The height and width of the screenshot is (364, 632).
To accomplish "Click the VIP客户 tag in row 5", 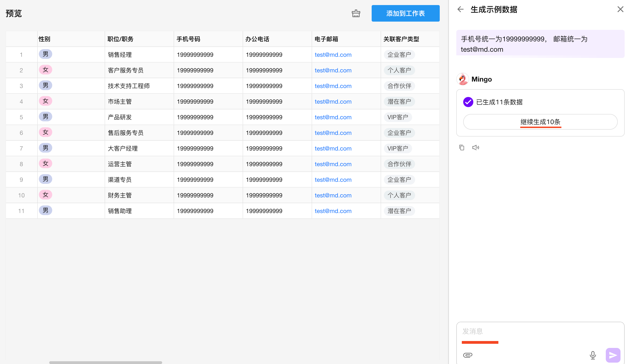I will click(x=398, y=117).
